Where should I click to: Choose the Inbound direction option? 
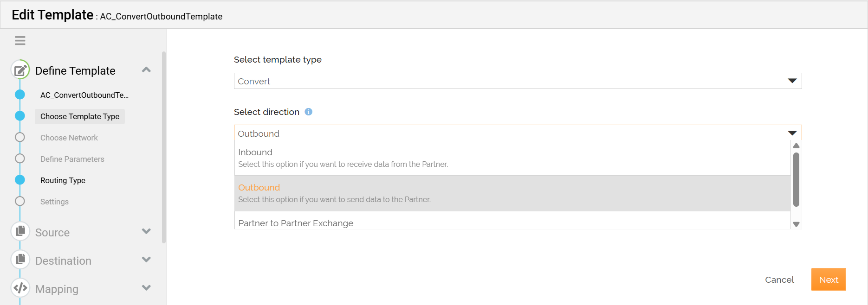[512, 158]
